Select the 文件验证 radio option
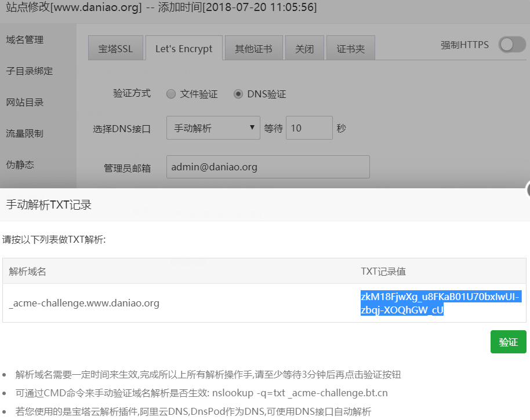Image resolution: width=530 pixels, height=420 pixels. point(171,94)
